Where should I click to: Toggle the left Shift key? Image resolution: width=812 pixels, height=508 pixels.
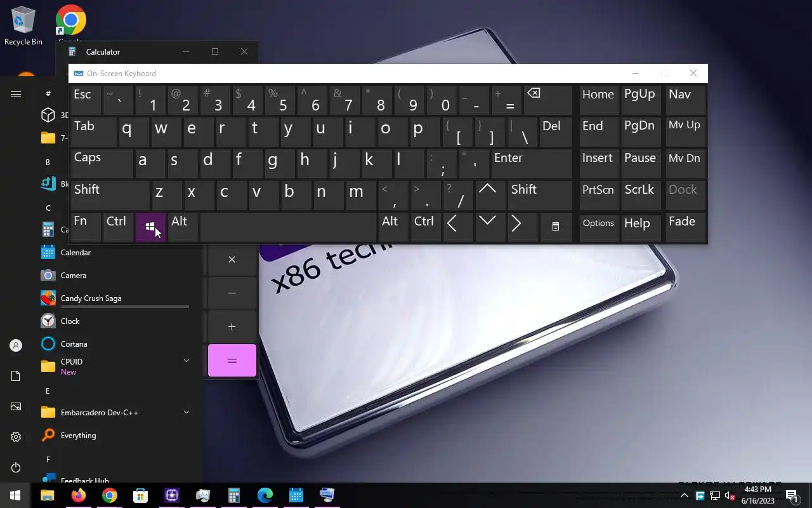tap(110, 195)
